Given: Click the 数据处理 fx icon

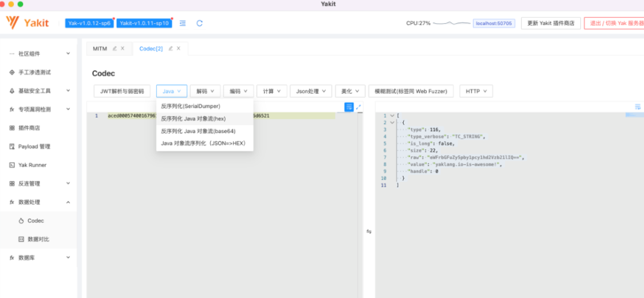Looking at the screenshot, I should [x=12, y=202].
